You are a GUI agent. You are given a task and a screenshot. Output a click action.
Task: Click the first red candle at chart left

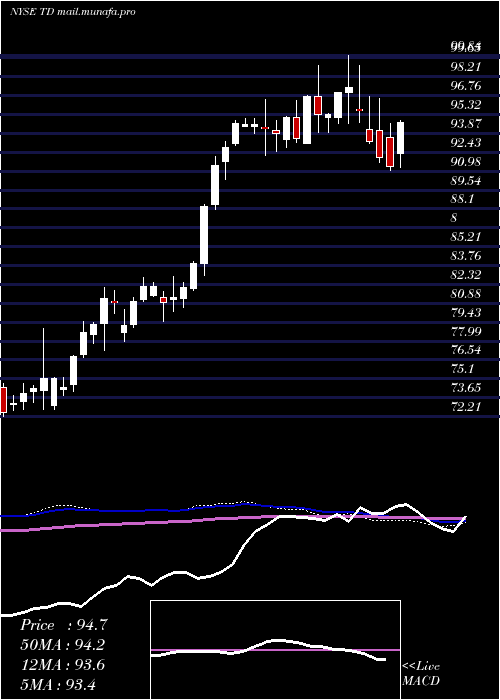pos(4,400)
